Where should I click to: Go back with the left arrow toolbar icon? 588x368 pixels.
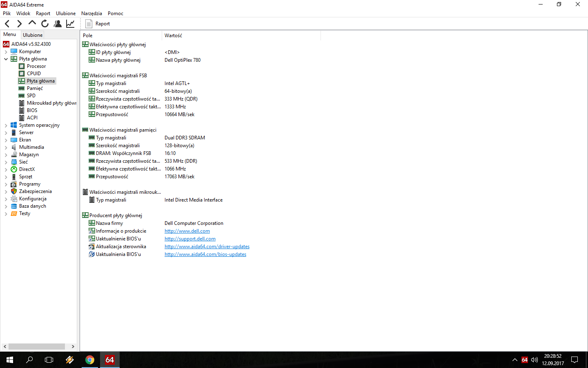(x=7, y=24)
